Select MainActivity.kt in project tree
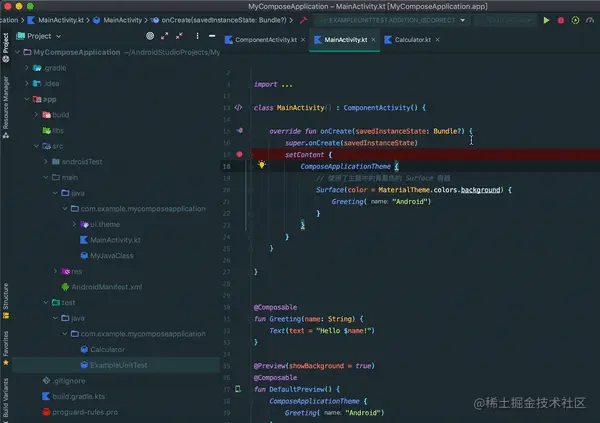The image size is (600, 423). 110,240
